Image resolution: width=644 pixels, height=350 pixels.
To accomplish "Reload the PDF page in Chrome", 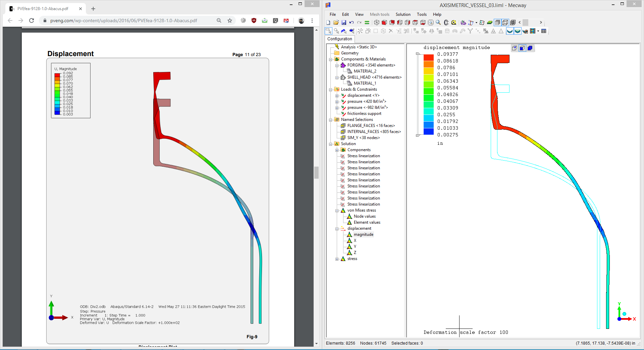I will (x=32, y=20).
